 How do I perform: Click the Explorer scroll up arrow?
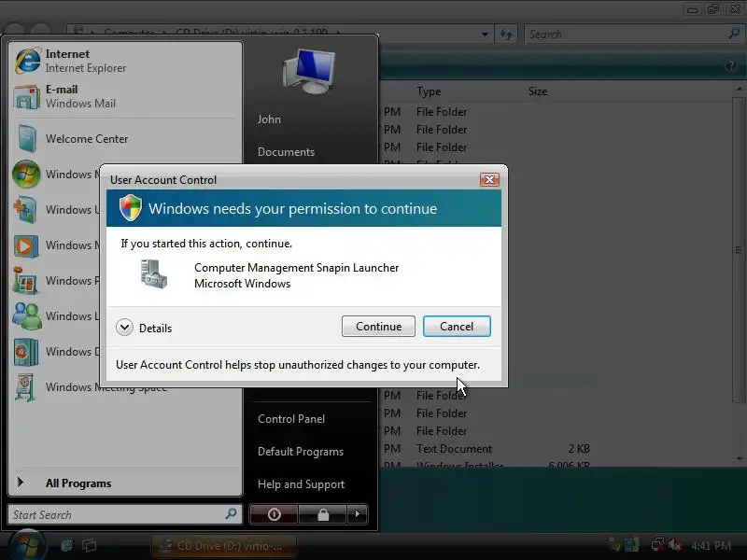point(740,89)
